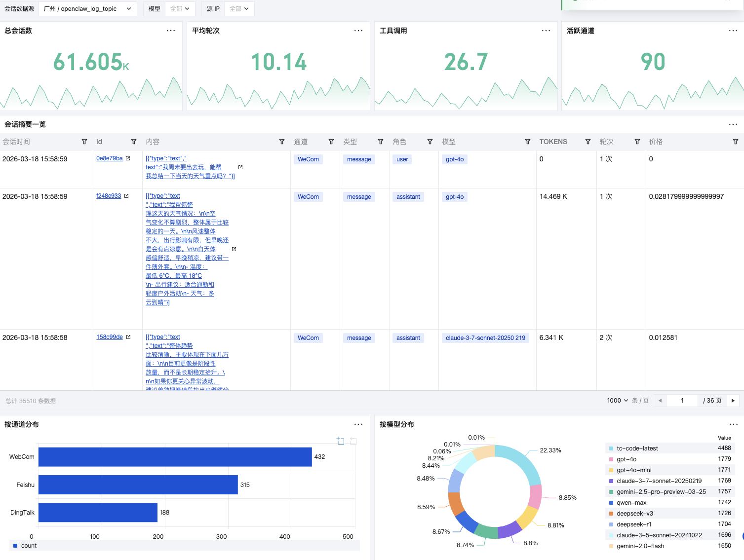Click the filter icon on TOKENS column

(x=588, y=142)
